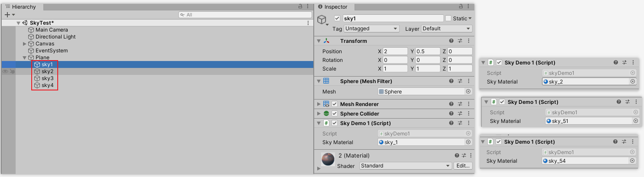Toggle Sky Demo 1 checkbox for sky_54
The image size is (644, 177).
tap(499, 142)
